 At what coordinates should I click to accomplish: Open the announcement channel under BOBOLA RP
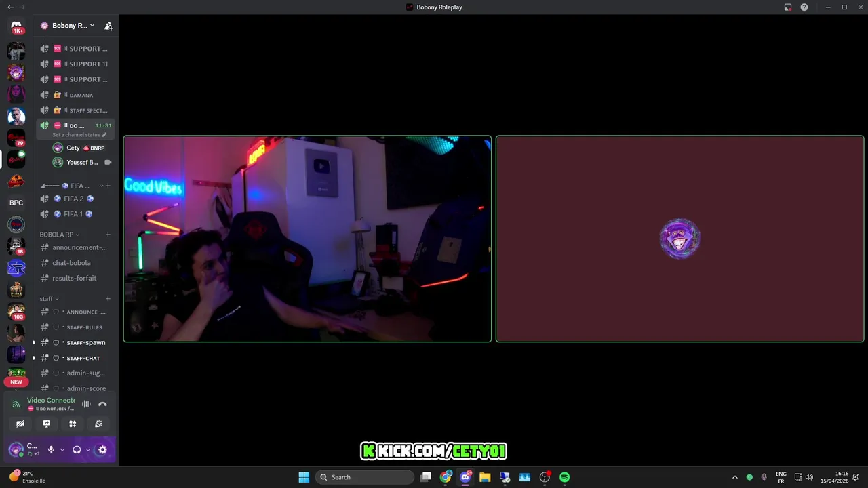click(75, 247)
